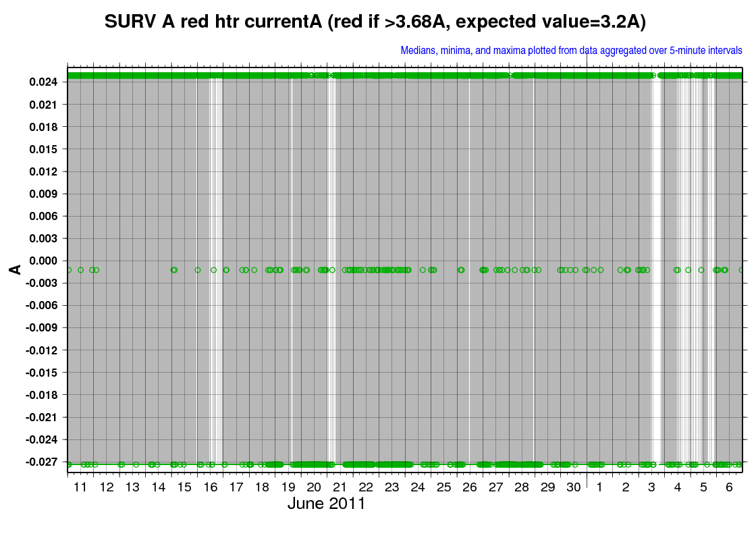Click x-axis July date label 3
This screenshot has height=540, width=756.
(652, 487)
